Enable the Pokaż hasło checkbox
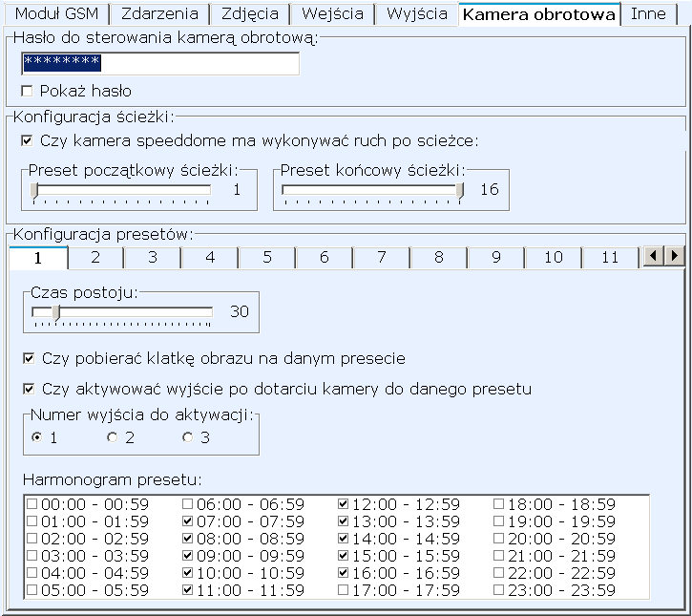The height and width of the screenshot is (616, 692). 27,91
